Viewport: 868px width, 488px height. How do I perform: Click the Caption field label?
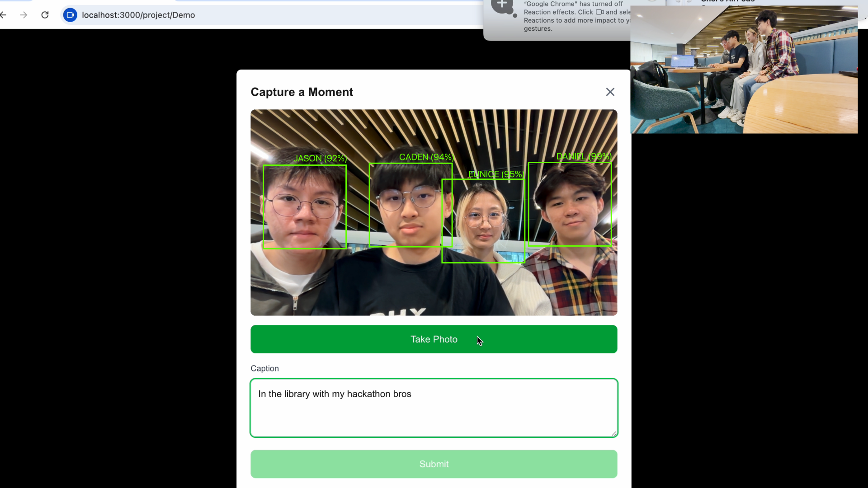(x=264, y=369)
